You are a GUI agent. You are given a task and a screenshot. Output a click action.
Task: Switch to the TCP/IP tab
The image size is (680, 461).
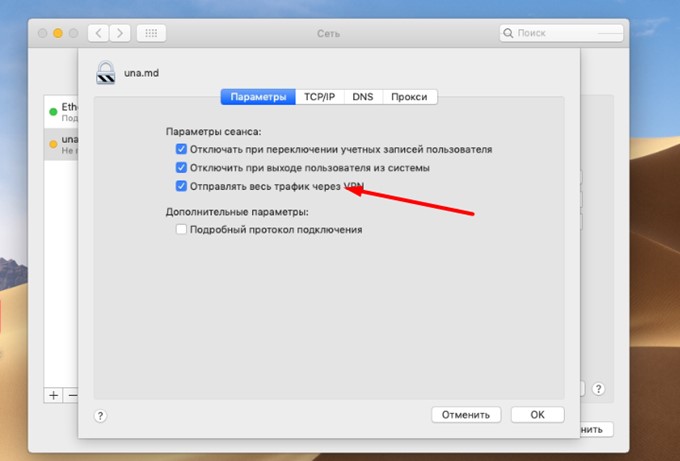click(320, 97)
